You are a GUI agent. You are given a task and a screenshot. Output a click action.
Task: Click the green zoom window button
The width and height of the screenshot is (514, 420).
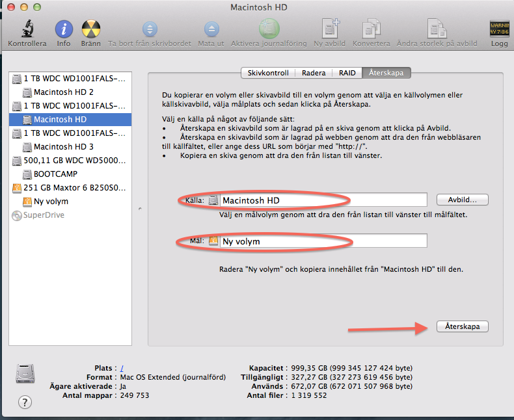37,7
